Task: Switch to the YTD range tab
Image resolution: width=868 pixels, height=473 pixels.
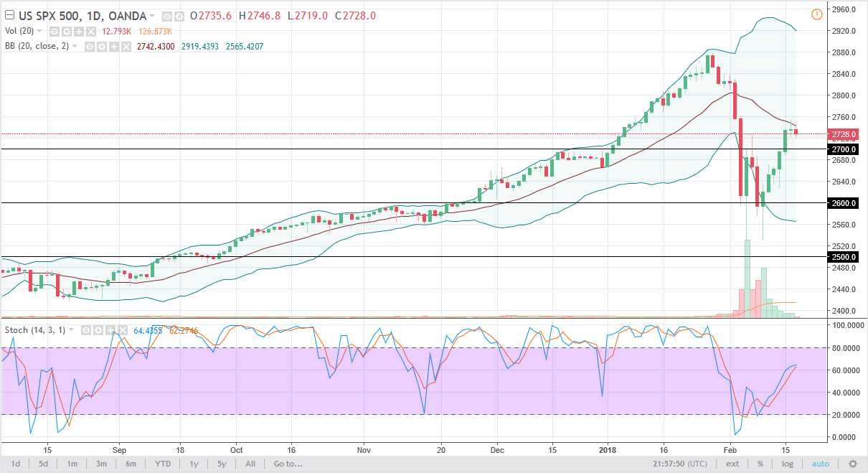Action: coord(163,464)
